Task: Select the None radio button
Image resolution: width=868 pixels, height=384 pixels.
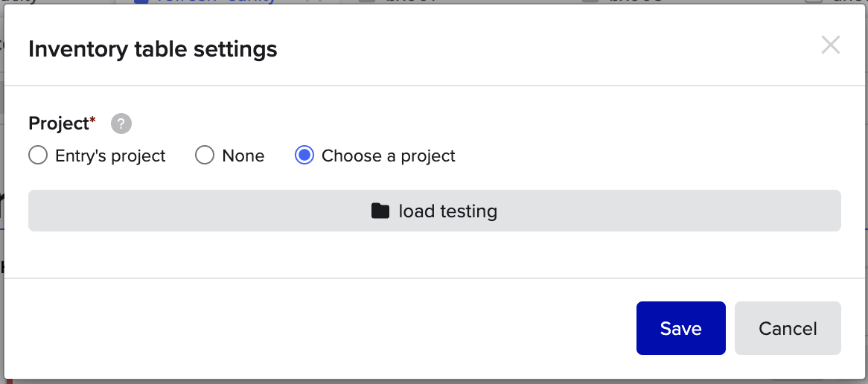Action: [x=205, y=156]
